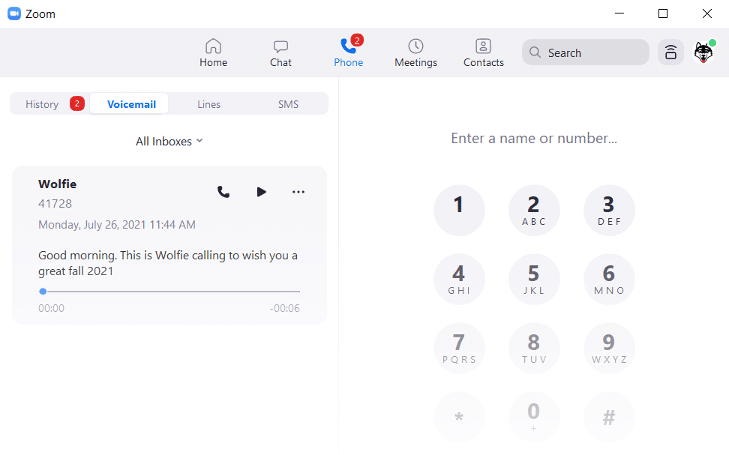The image size is (729, 455).
Task: Tap the asterisk key on the keypad
Action: [x=459, y=417]
